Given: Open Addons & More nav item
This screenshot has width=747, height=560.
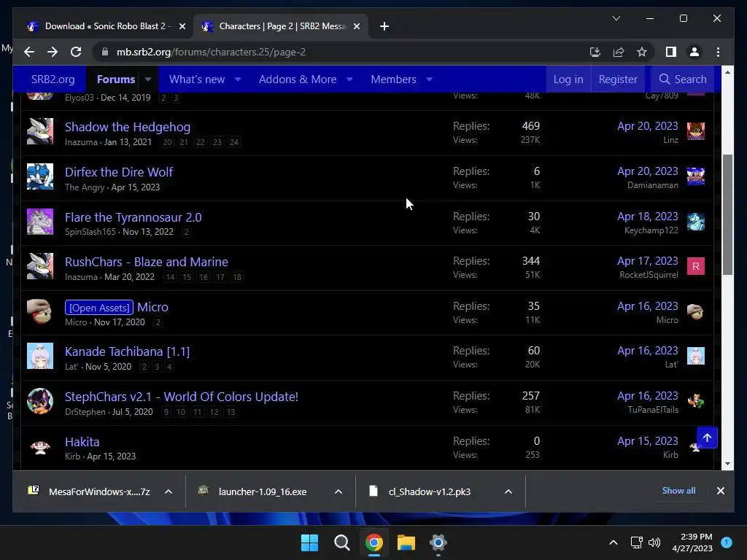Looking at the screenshot, I should point(298,79).
